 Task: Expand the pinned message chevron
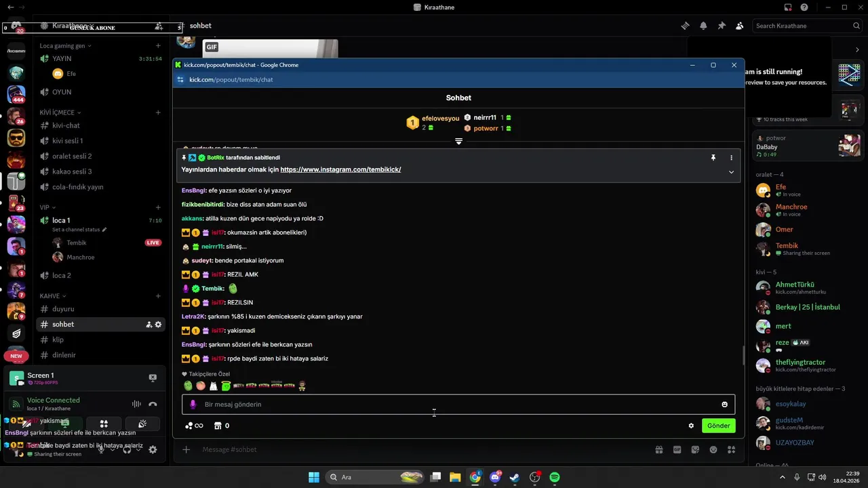click(x=731, y=172)
